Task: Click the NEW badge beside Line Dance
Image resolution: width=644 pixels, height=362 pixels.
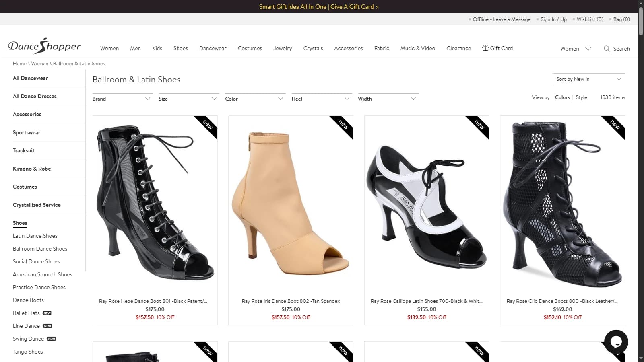Action: tap(47, 326)
